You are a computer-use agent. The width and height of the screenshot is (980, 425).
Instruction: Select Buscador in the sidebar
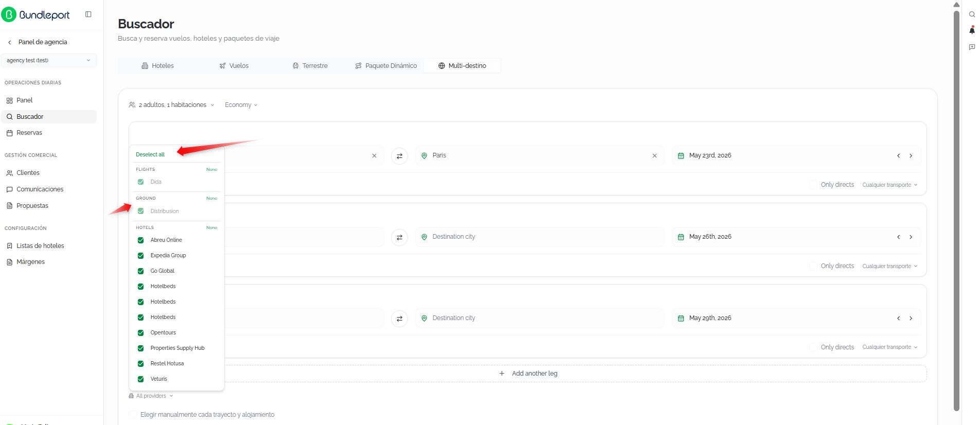pos(49,117)
